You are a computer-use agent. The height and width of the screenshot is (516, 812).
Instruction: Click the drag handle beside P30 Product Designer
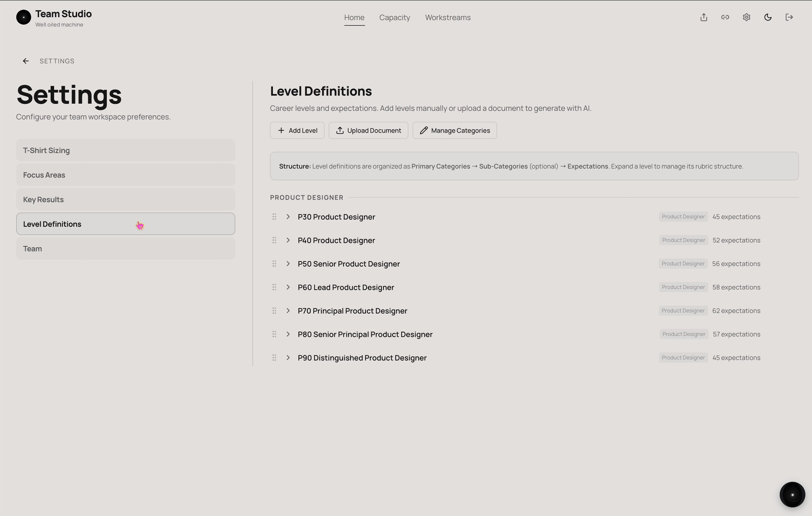tap(274, 216)
